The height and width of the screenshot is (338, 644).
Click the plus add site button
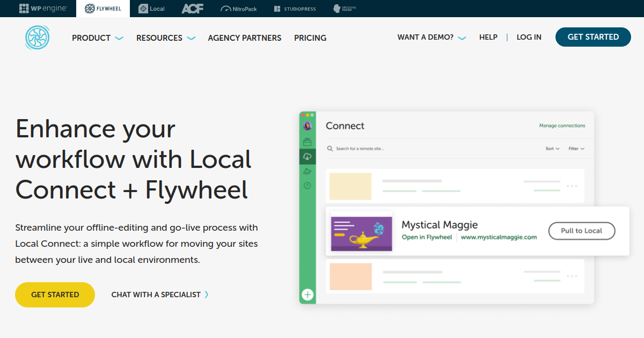click(308, 295)
